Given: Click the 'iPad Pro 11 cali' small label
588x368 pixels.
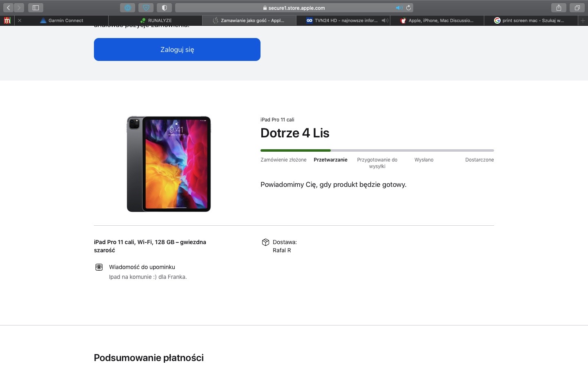Looking at the screenshot, I should 277,120.
